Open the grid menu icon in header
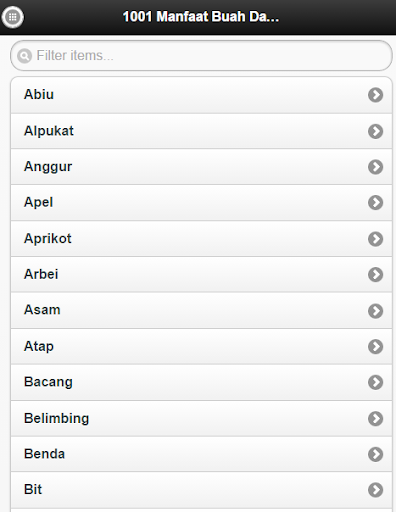The image size is (396, 512). point(13,17)
